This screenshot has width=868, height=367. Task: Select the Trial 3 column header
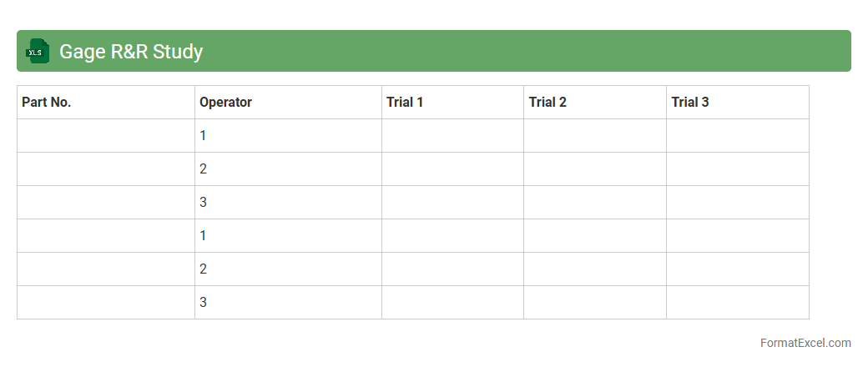coord(690,103)
